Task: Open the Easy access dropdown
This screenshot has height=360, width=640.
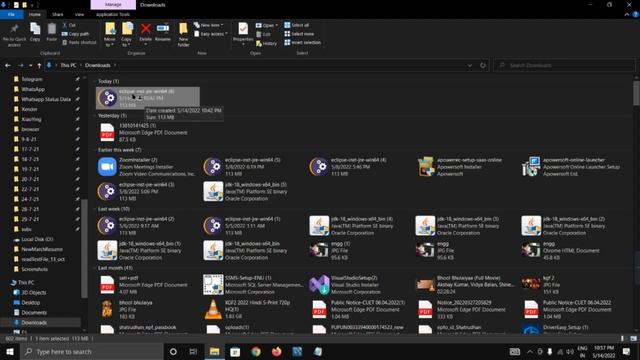Action: point(211,34)
